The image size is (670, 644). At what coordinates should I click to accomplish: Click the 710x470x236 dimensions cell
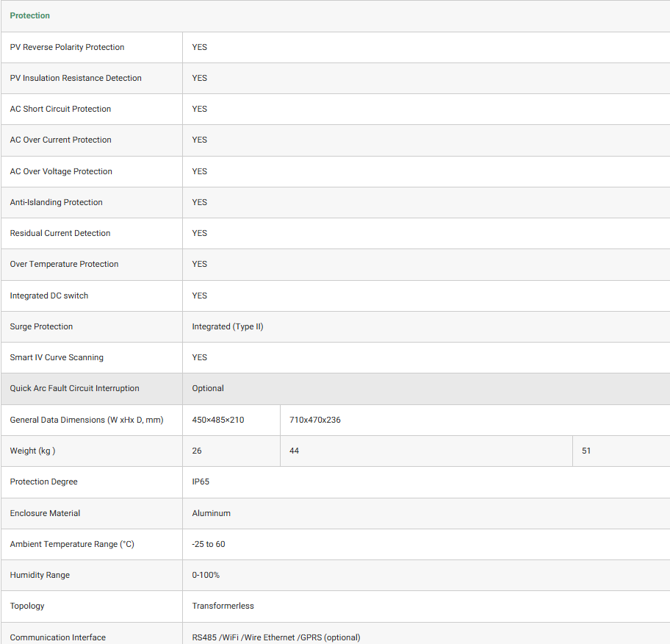(315, 420)
